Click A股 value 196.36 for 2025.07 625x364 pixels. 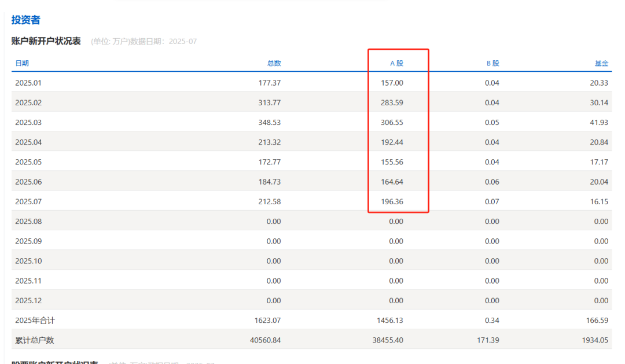[x=391, y=201]
